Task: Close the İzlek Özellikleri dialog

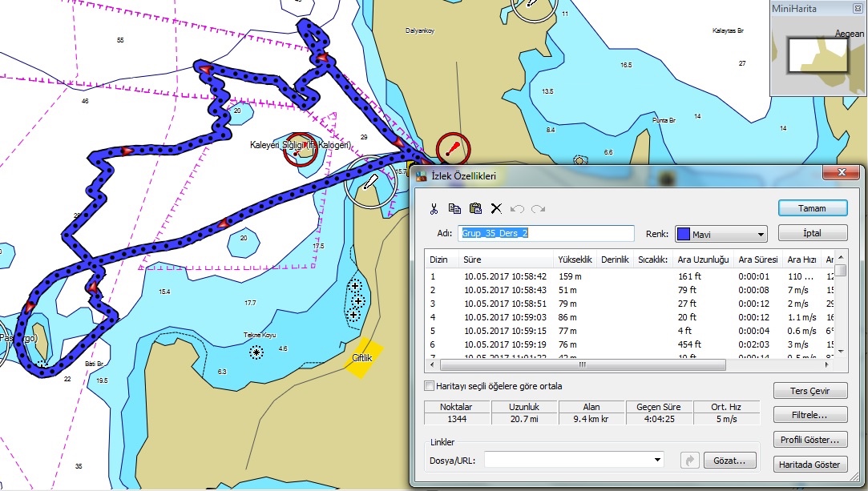Action: click(841, 172)
